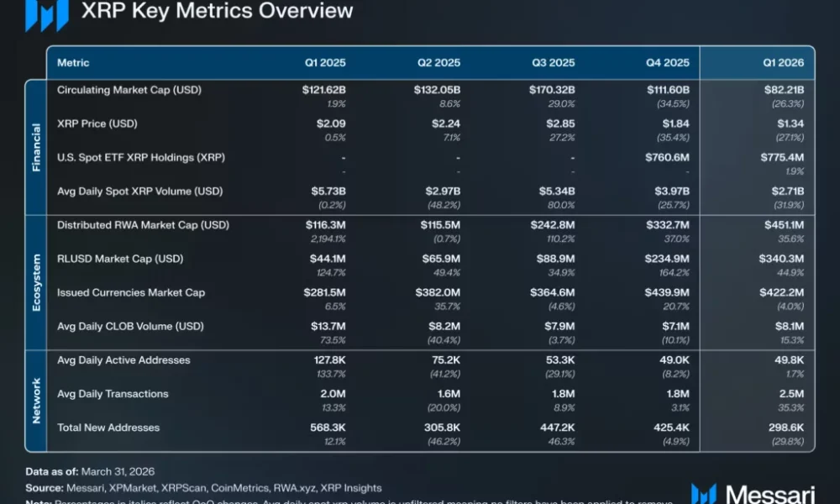Select the "Q1 2025" column header
The width and height of the screenshot is (840, 504).
pyautogui.click(x=325, y=63)
